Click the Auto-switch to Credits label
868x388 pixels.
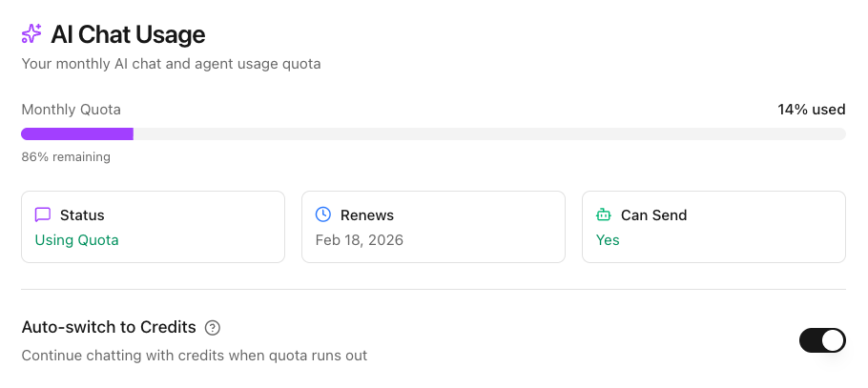coord(109,327)
